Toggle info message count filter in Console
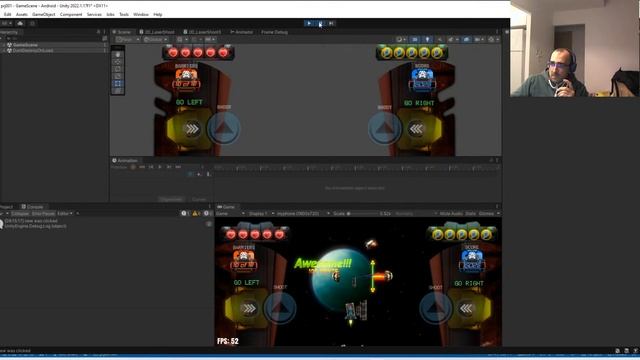 pos(185,213)
